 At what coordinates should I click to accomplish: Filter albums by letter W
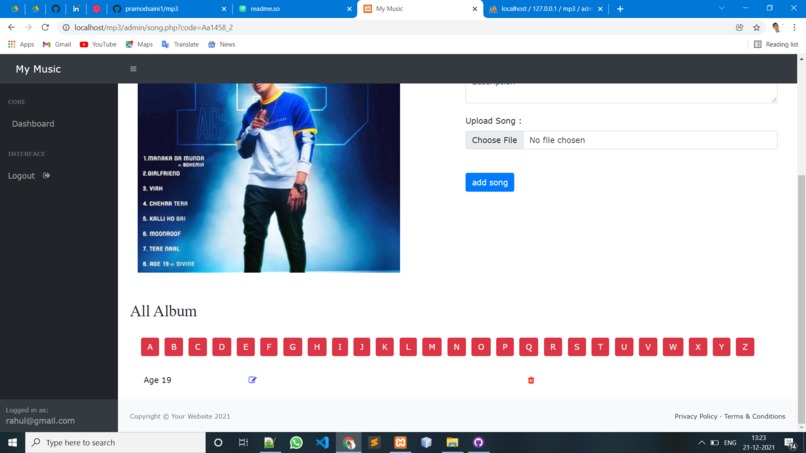(x=673, y=347)
